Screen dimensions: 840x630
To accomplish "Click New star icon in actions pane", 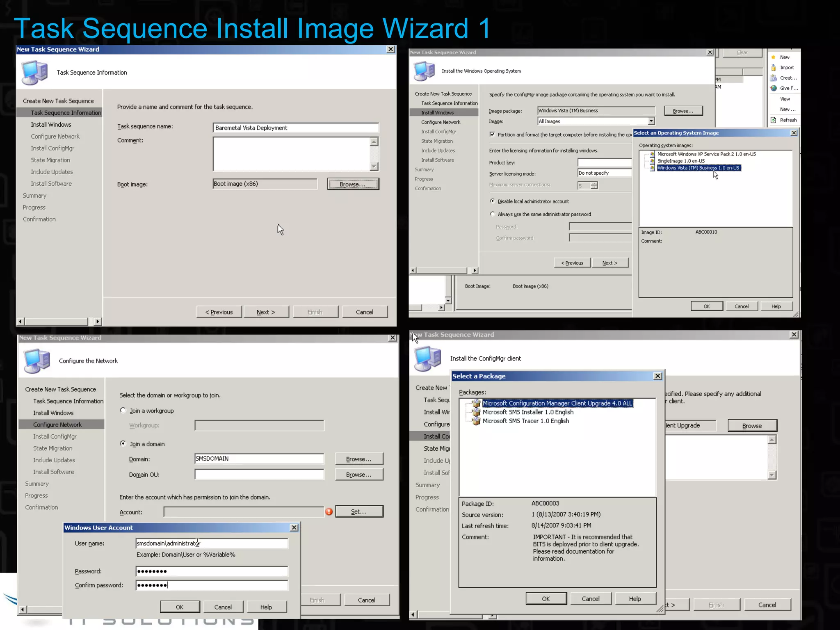I will (773, 57).
